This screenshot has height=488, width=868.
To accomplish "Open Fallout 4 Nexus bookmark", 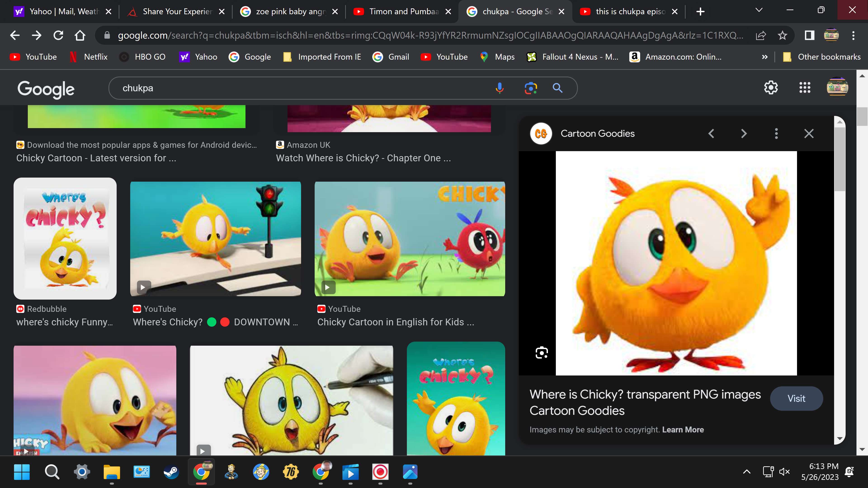I will coord(572,57).
